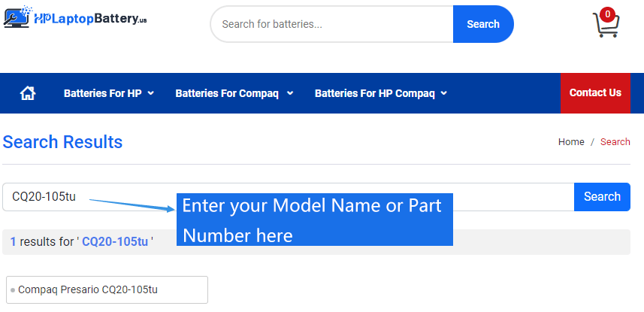Follow the Home breadcrumb link
The height and width of the screenshot is (312, 644).
[x=571, y=142]
